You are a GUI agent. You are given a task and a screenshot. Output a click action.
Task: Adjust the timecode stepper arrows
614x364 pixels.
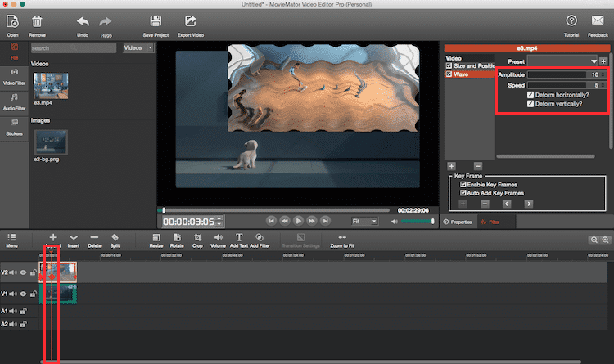(219, 222)
